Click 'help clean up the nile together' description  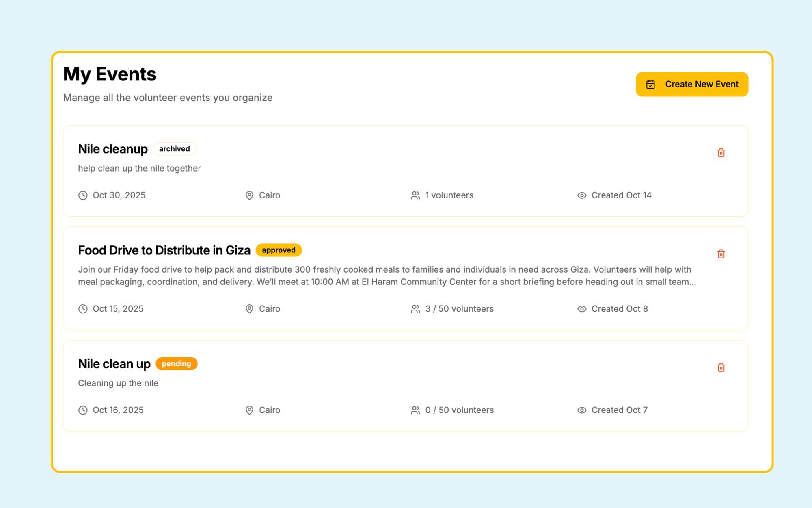coord(139,168)
